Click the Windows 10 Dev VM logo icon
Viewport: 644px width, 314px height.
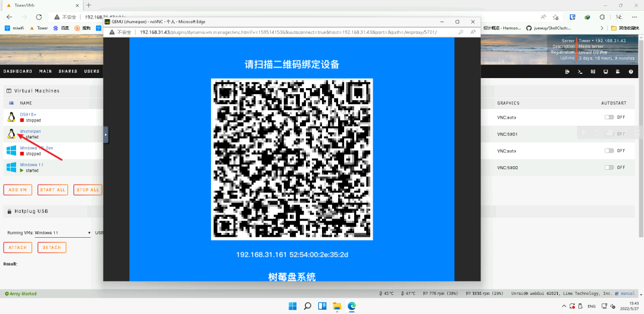click(x=11, y=151)
